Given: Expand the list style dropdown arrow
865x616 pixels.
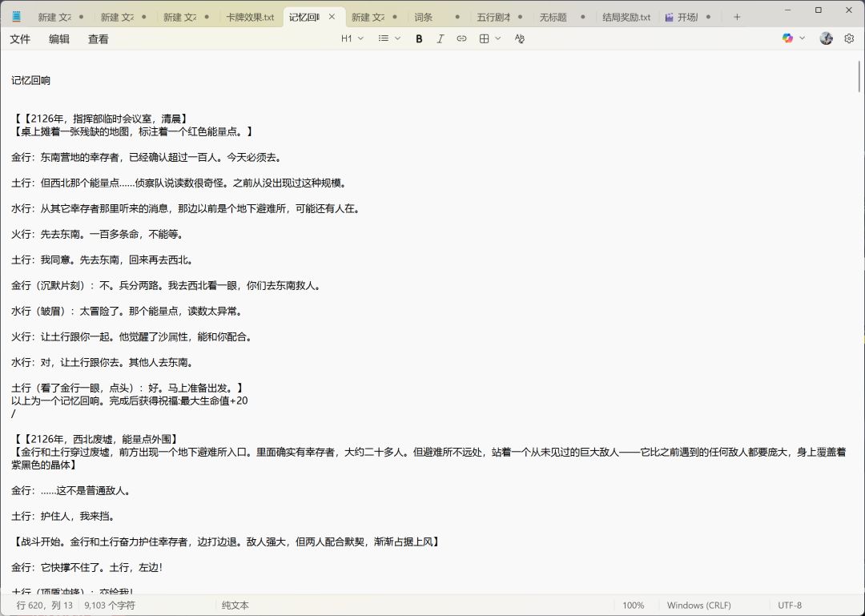Looking at the screenshot, I should [397, 38].
